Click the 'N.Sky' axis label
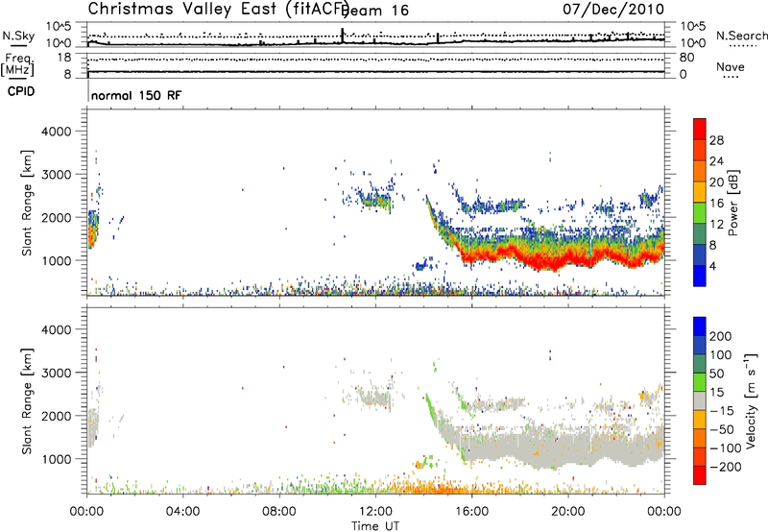Image resolution: width=768 pixels, height=532 pixels. 18,36
